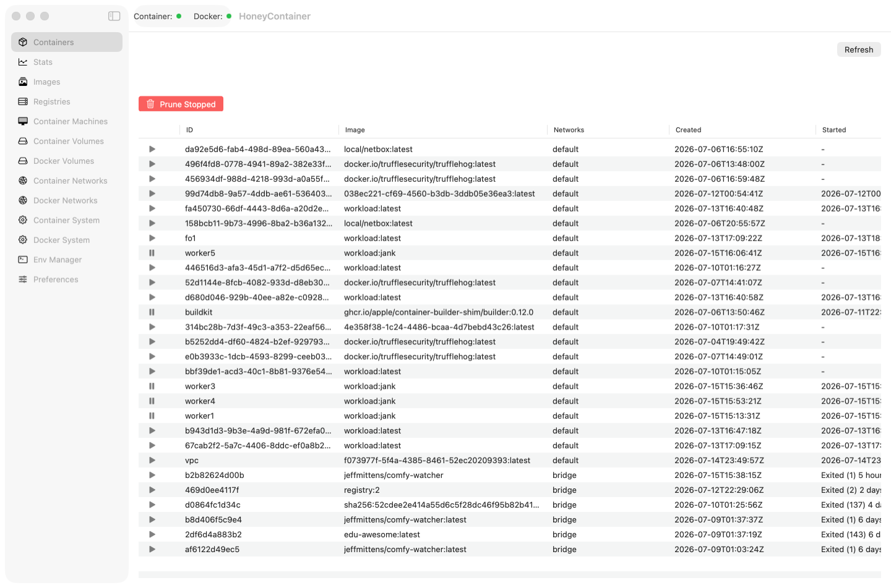The image size is (891, 588).
Task: Open the Container Volumes drive icon
Action: (x=23, y=141)
